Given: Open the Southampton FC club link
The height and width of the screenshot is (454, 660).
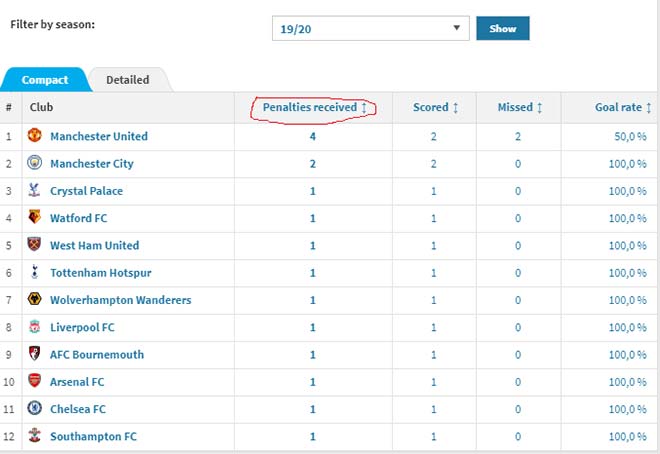Looking at the screenshot, I should coord(93,436).
